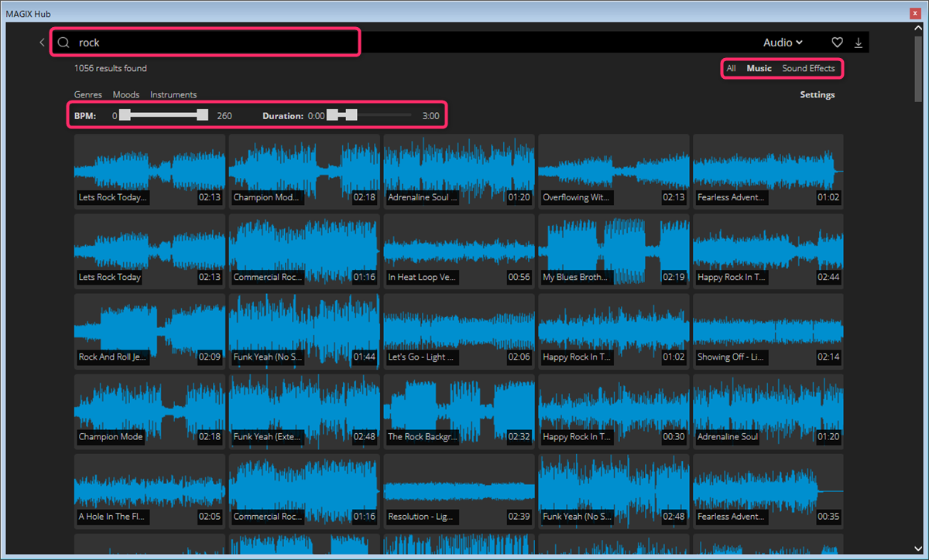
Task: Select the 'Funk Yeah (Exte...' track
Action: pyautogui.click(x=304, y=411)
